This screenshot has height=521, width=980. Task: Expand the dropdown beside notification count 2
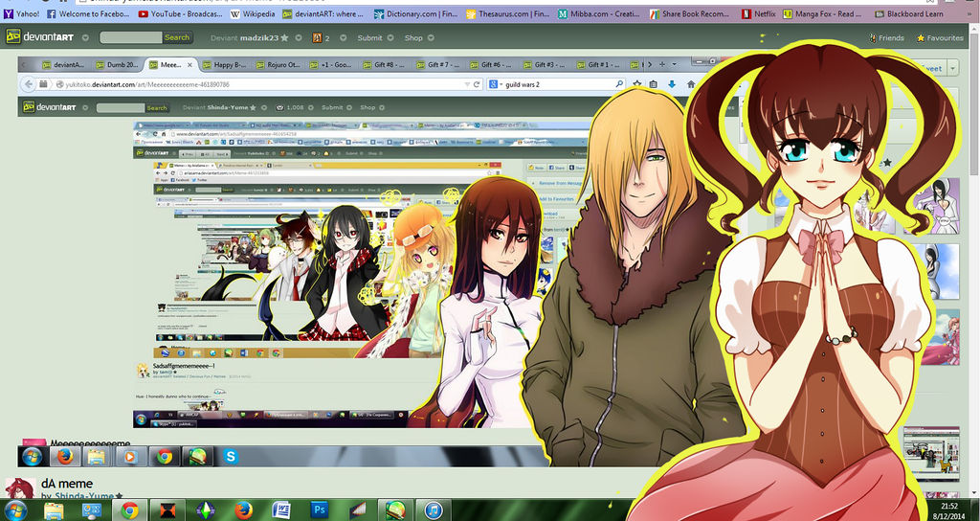[342, 37]
